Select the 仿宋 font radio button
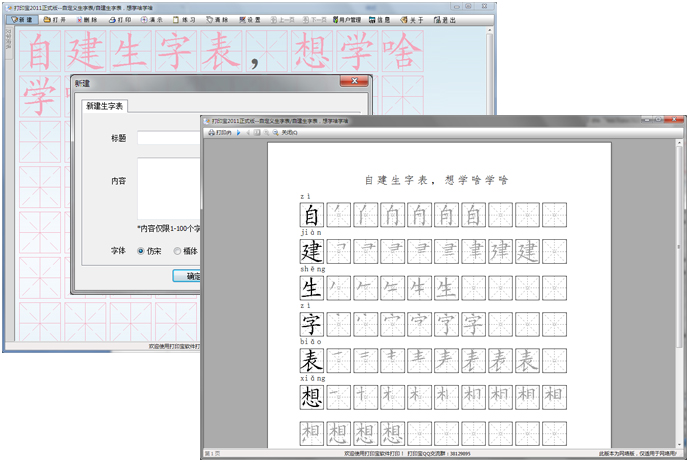 click(140, 251)
